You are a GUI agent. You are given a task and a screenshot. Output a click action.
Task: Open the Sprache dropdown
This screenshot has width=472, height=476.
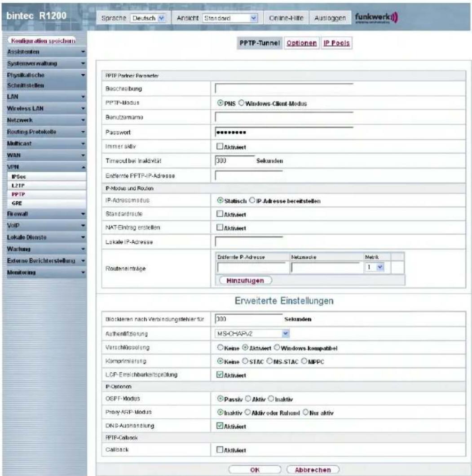(x=148, y=18)
